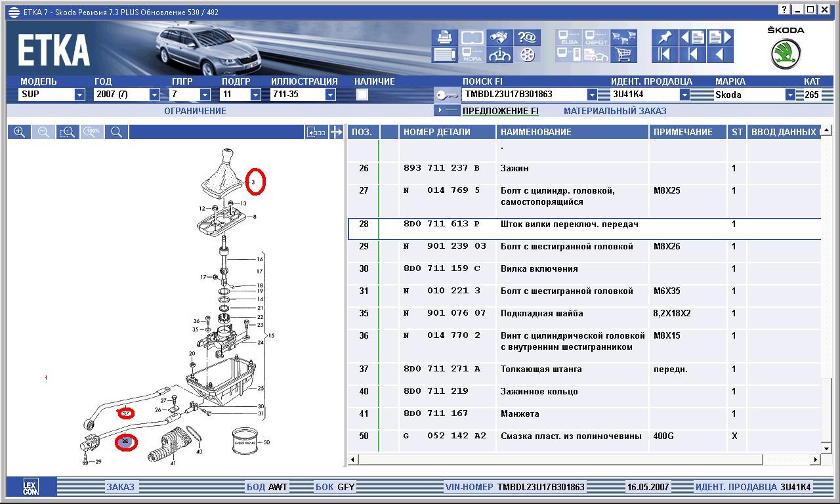This screenshot has height=504, width=840.
Task: Go to the previous illustration page
Action: [692, 37]
